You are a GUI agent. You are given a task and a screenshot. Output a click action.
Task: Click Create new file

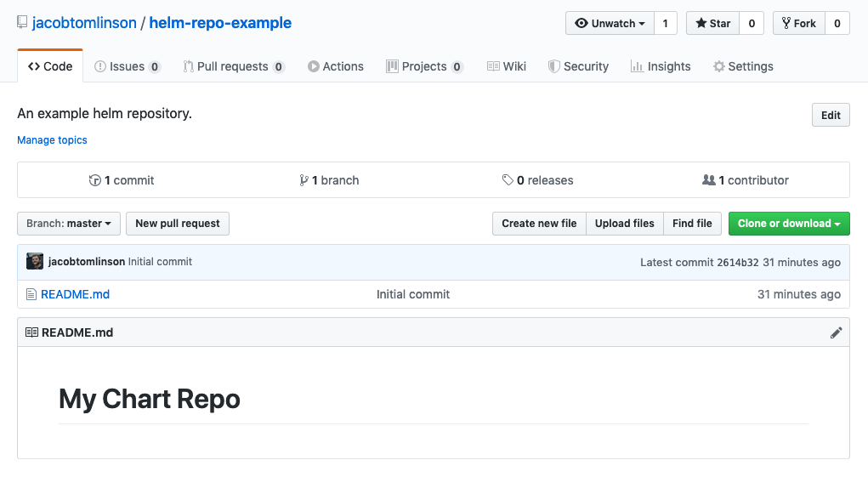(x=539, y=224)
